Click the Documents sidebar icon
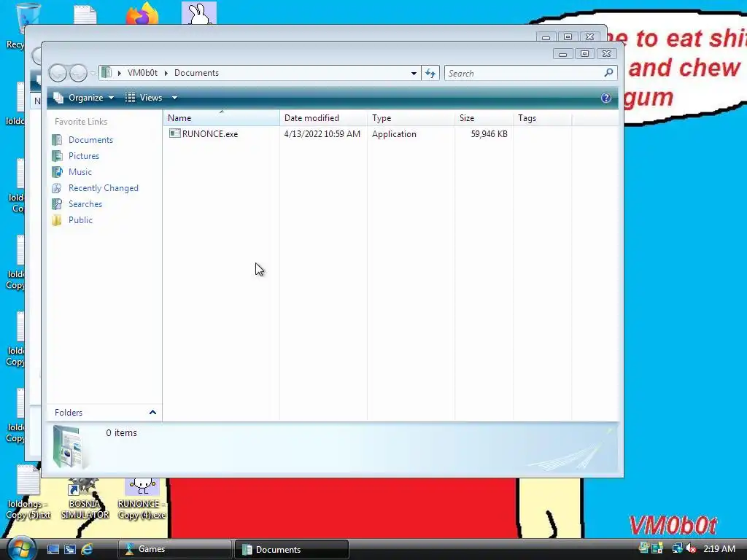The image size is (747, 560). 57,139
